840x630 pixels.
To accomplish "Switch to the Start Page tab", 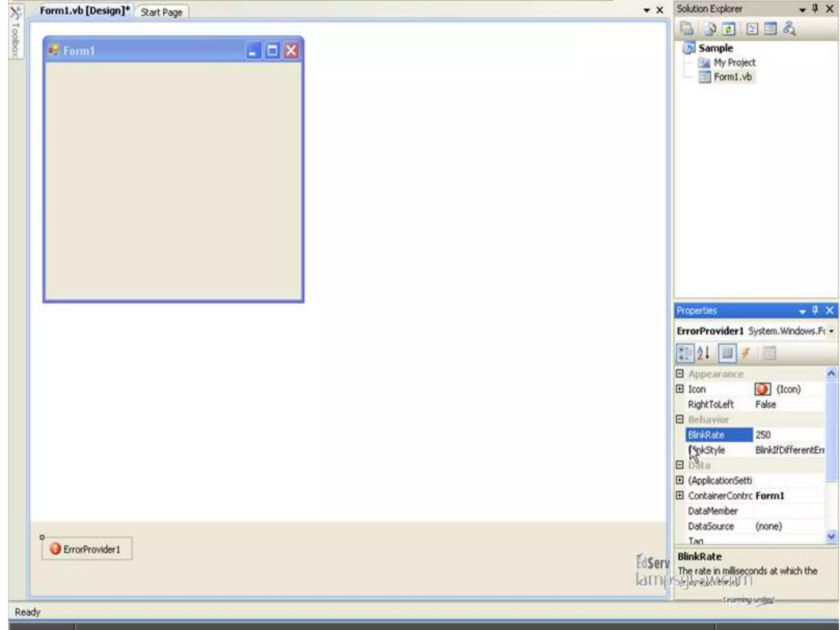I will tap(162, 12).
